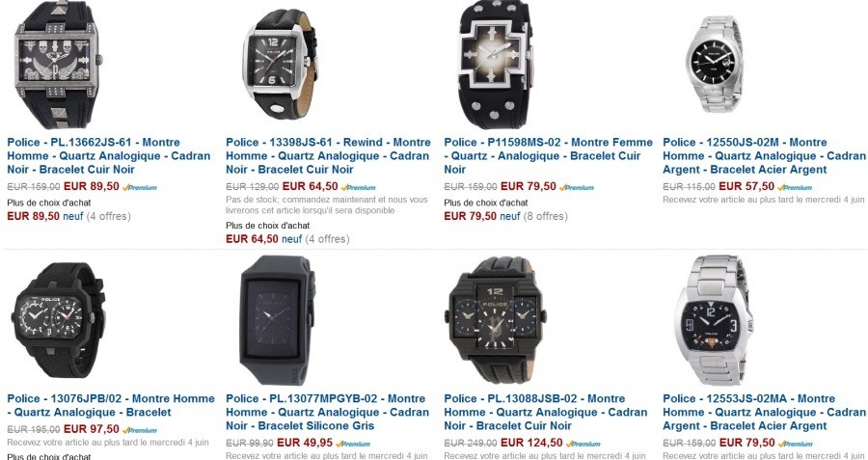This screenshot has height=460, width=868.
Task: Open the Police 12550JS-02M product title link
Action: [x=764, y=155]
